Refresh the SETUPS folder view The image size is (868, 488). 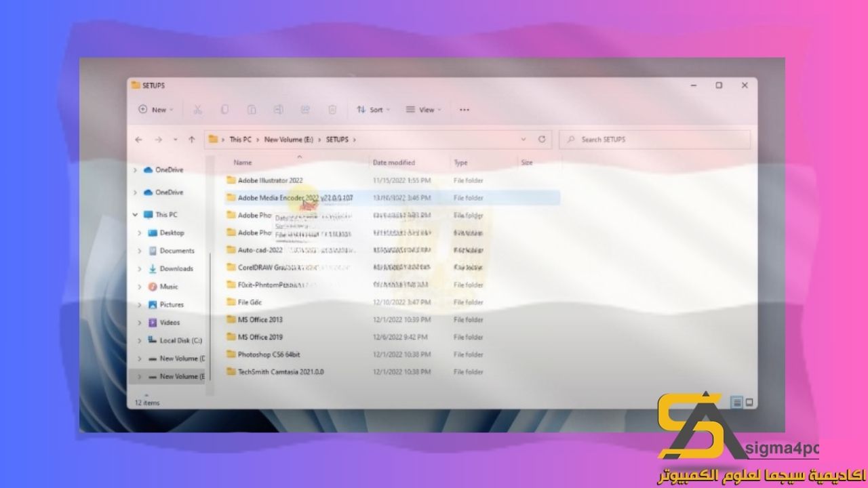coord(542,139)
